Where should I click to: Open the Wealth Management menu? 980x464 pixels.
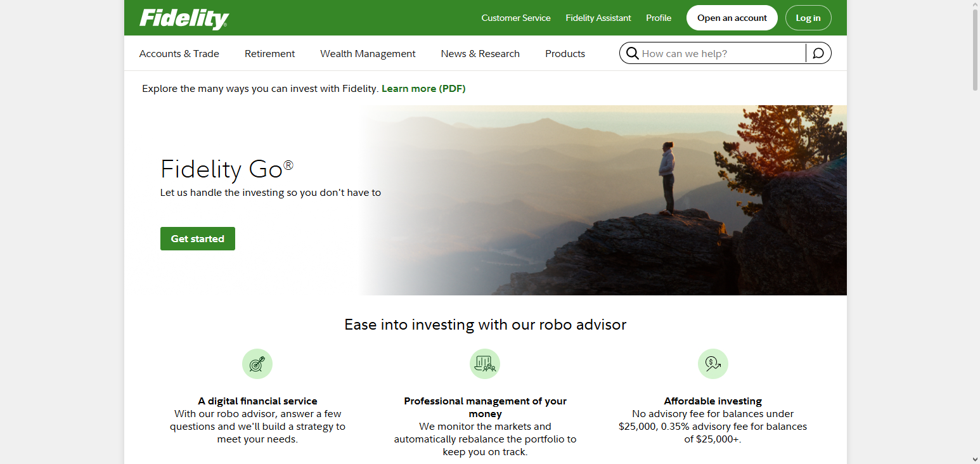point(368,53)
